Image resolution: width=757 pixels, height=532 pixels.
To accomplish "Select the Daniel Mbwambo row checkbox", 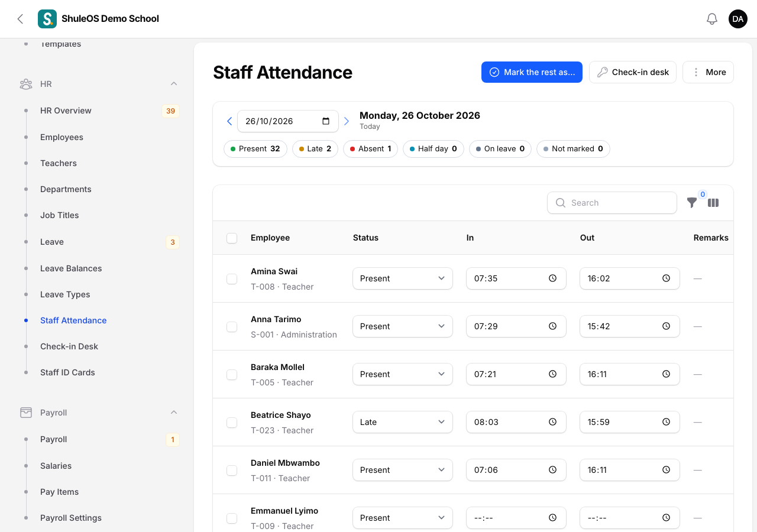I will (x=232, y=470).
